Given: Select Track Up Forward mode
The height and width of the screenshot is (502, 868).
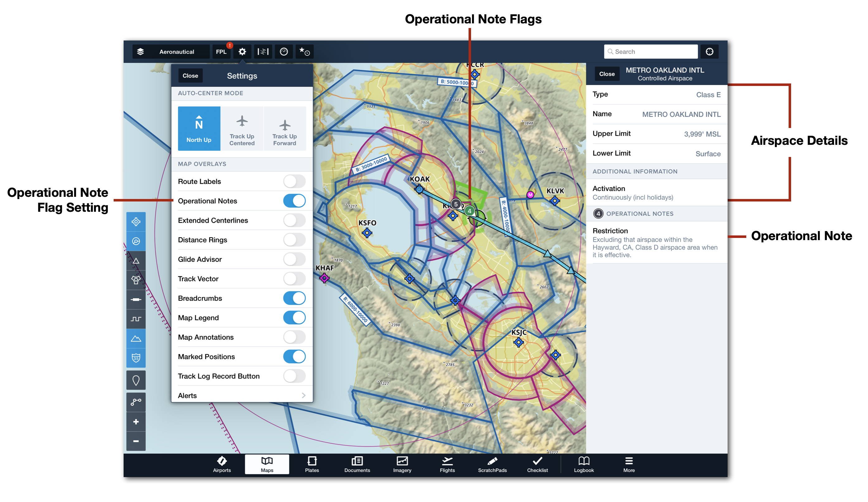Looking at the screenshot, I should pos(285,129).
